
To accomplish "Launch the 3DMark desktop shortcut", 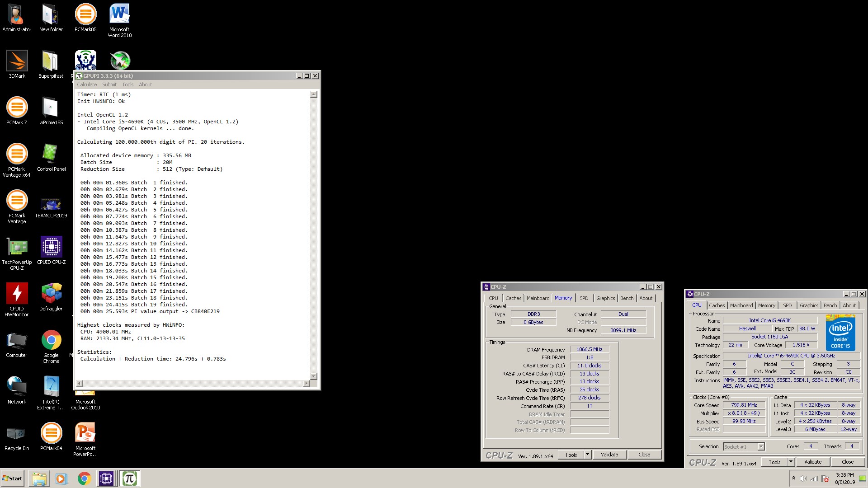I will (17, 64).
